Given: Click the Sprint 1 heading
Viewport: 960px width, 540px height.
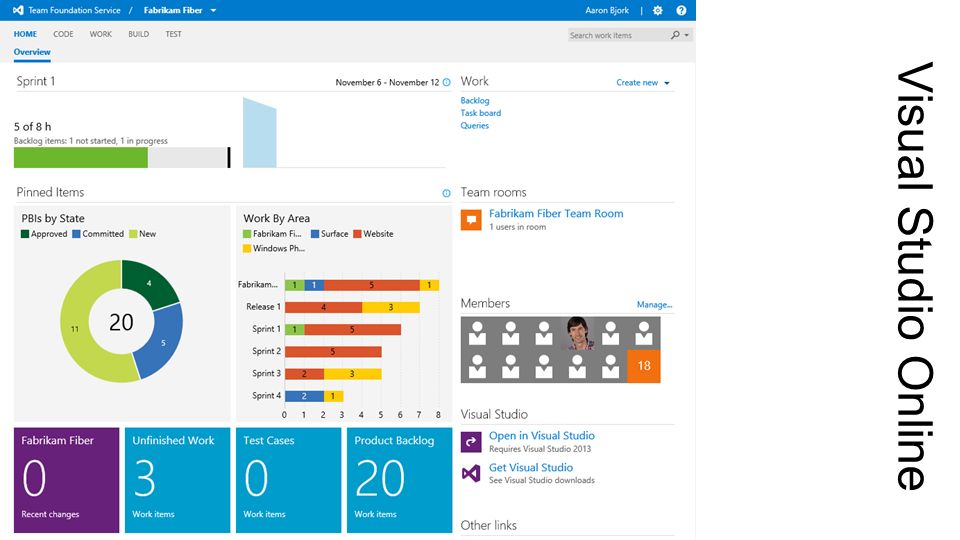Looking at the screenshot, I should click(36, 81).
